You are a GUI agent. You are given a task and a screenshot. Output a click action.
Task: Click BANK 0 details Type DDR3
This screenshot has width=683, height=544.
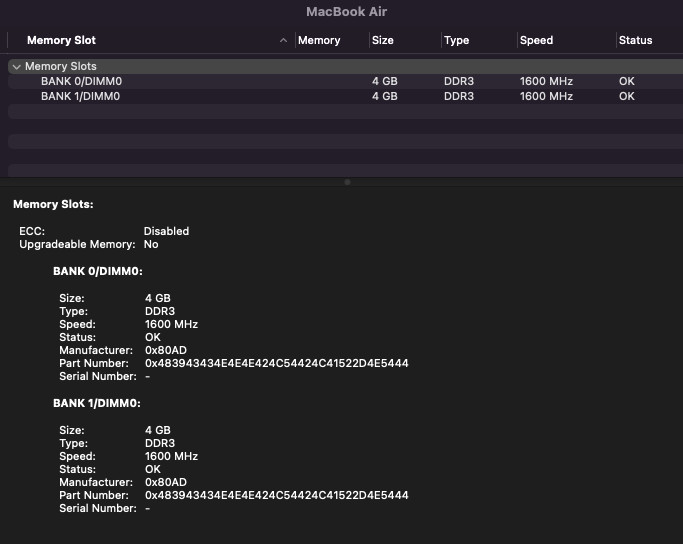(x=160, y=311)
